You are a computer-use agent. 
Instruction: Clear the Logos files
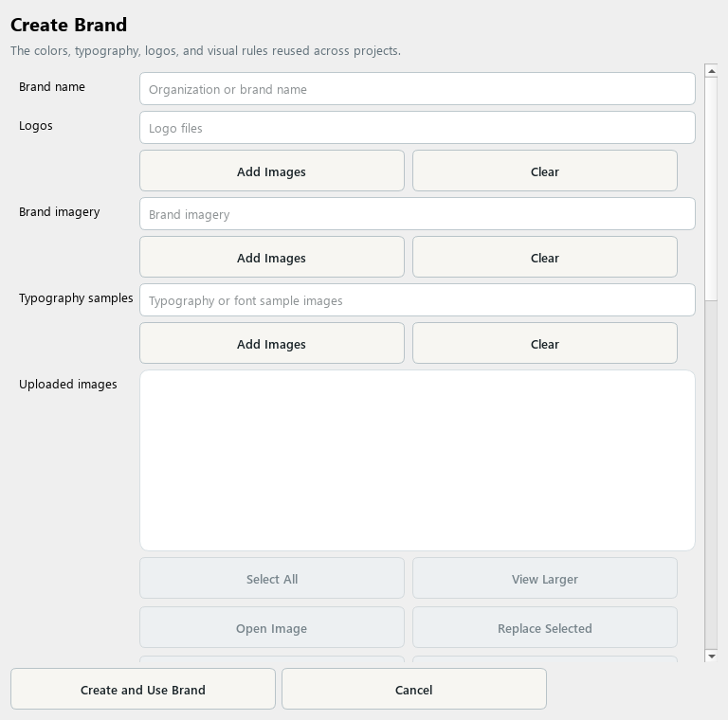pos(545,171)
